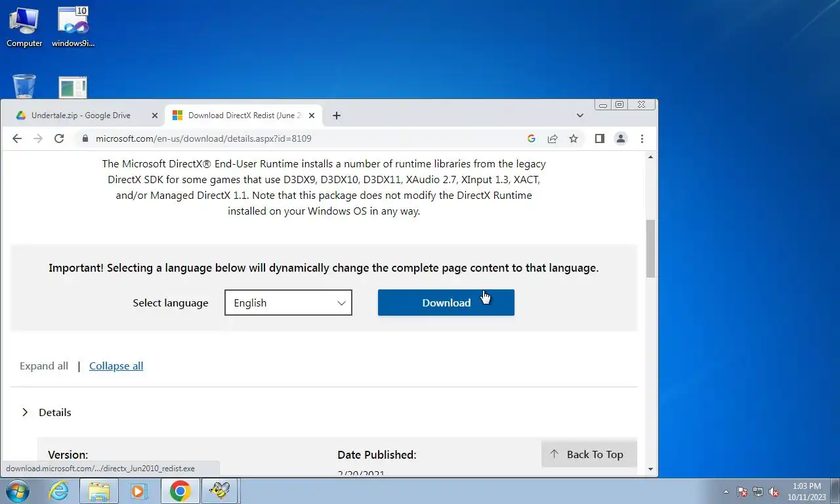
Task: Open Chrome profile avatar
Action: pos(620,138)
